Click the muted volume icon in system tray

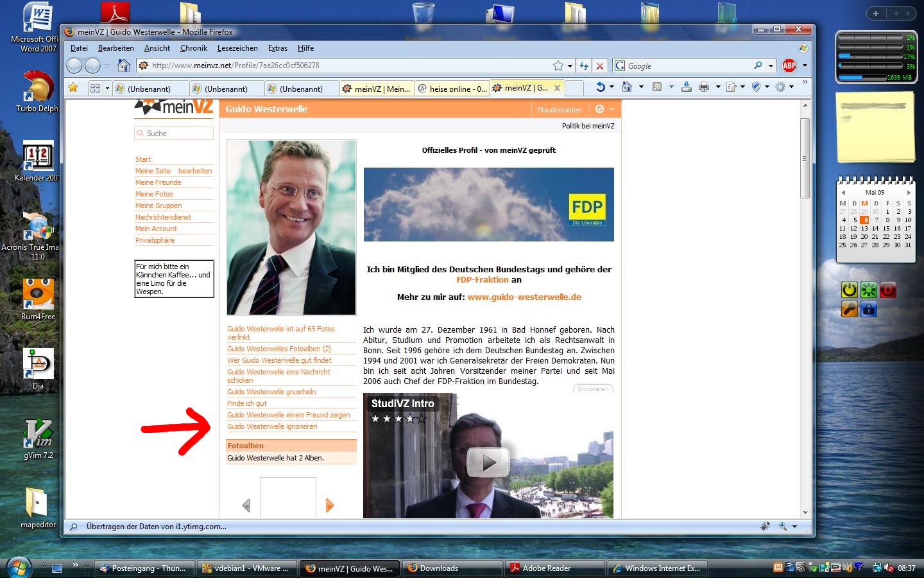tap(889, 568)
